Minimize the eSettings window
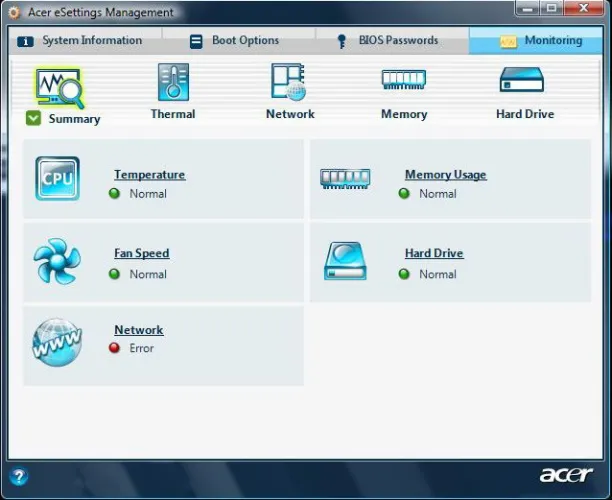The width and height of the screenshot is (612, 500). (527, 8)
